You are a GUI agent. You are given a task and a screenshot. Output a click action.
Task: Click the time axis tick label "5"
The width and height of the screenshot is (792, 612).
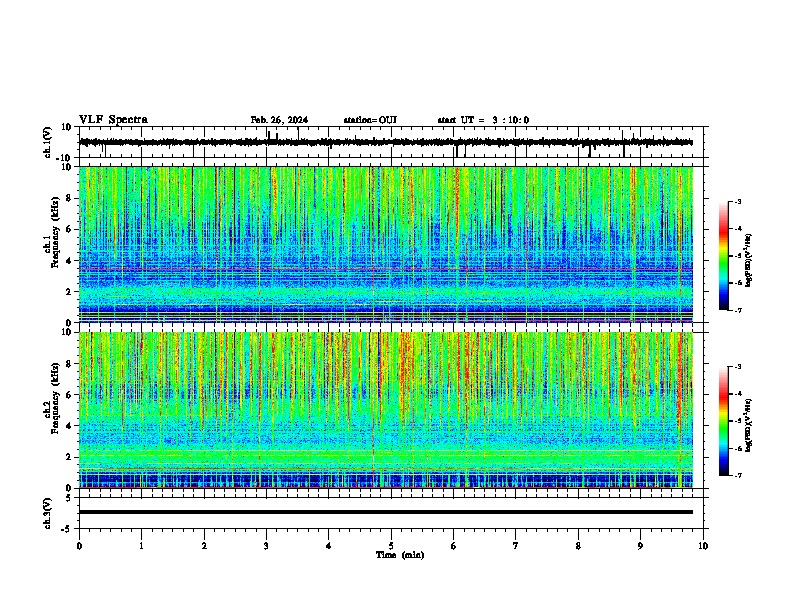pyautogui.click(x=391, y=546)
